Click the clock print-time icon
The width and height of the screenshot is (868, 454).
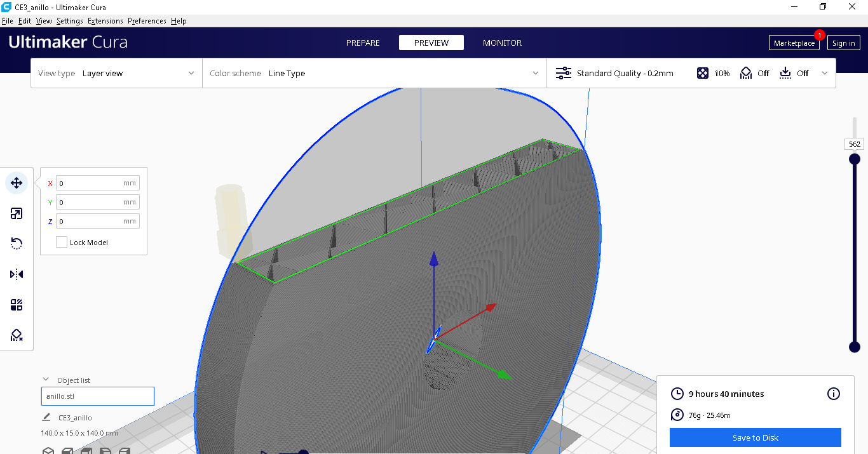(677, 394)
